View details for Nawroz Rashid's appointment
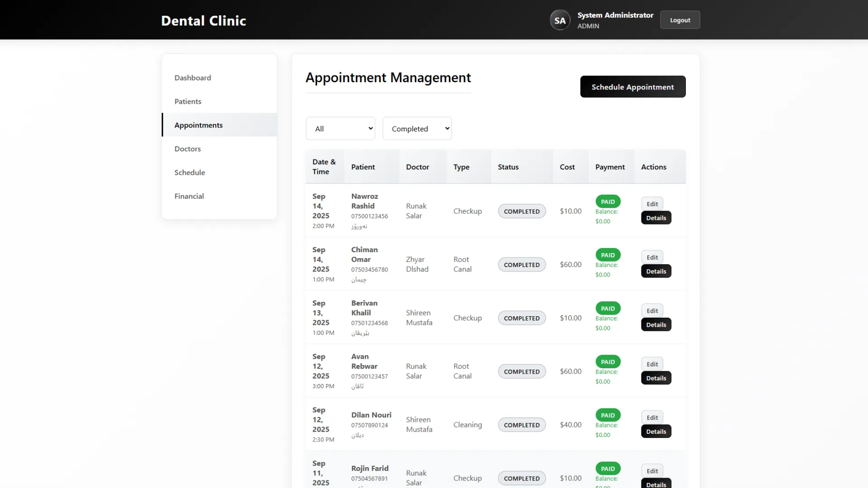The width and height of the screenshot is (868, 488). click(656, 218)
